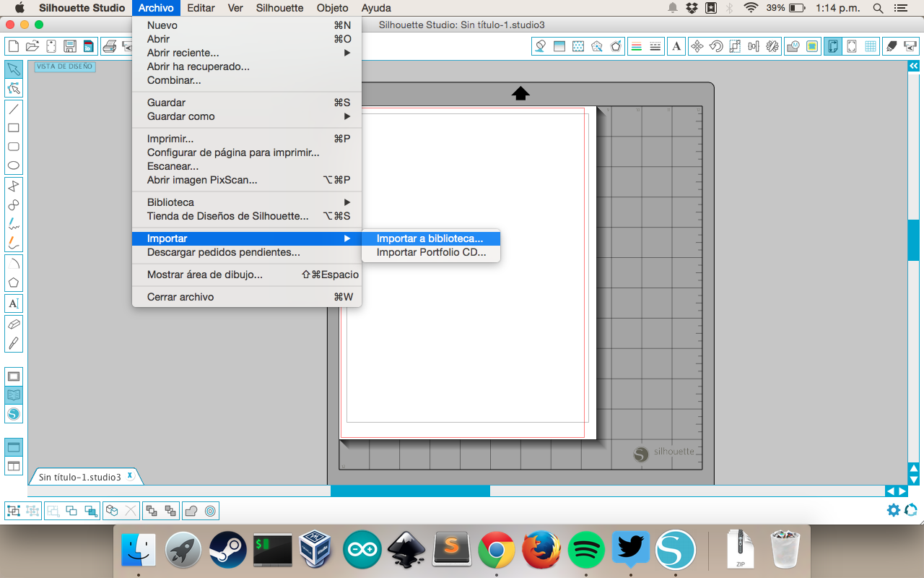Click the Group selected shapes icon

tap(13, 511)
